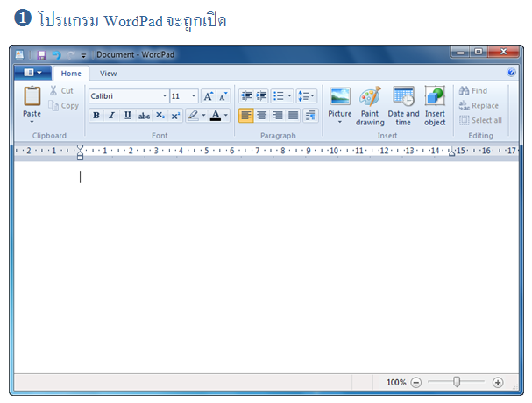Open the WordPad application menu button
This screenshot has height=403, width=532.
coord(33,72)
